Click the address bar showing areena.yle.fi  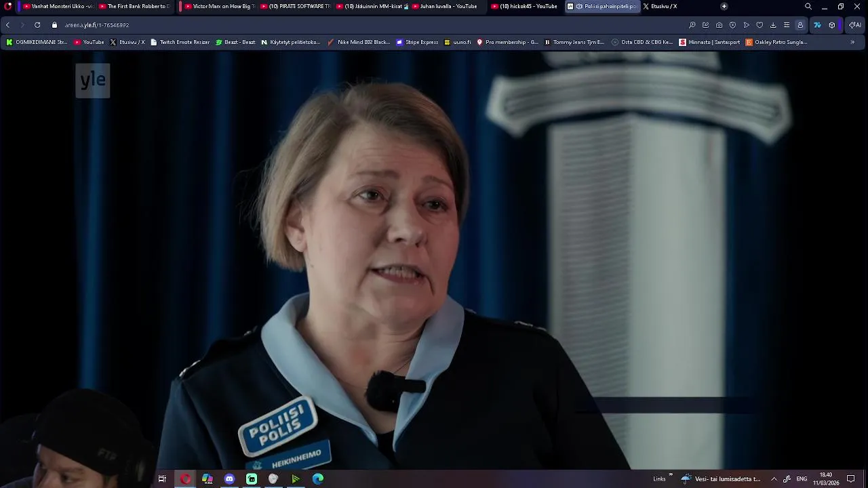click(x=366, y=25)
